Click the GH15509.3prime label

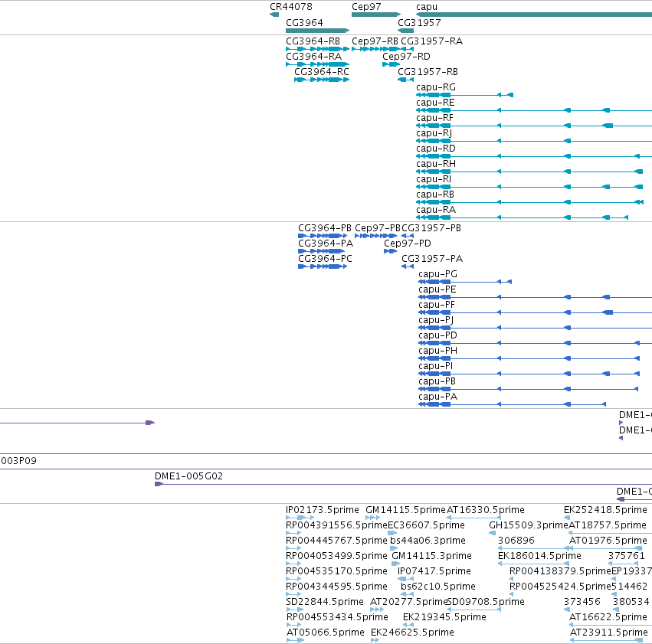[x=528, y=525]
